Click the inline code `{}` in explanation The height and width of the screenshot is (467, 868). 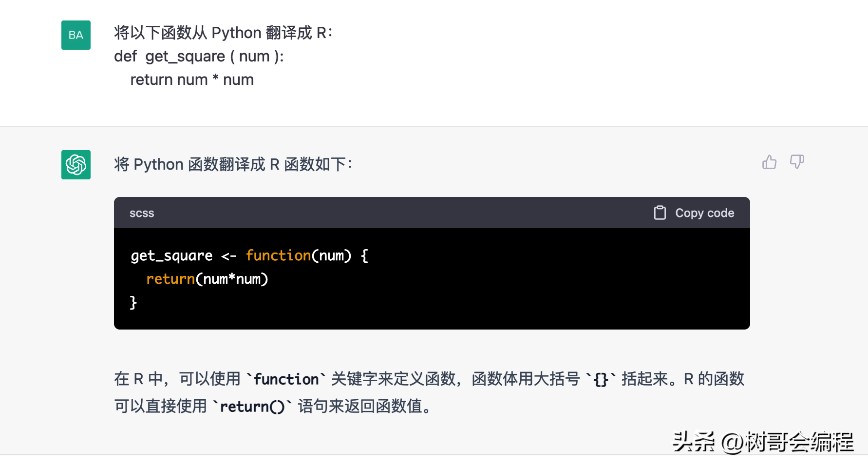[x=600, y=379]
